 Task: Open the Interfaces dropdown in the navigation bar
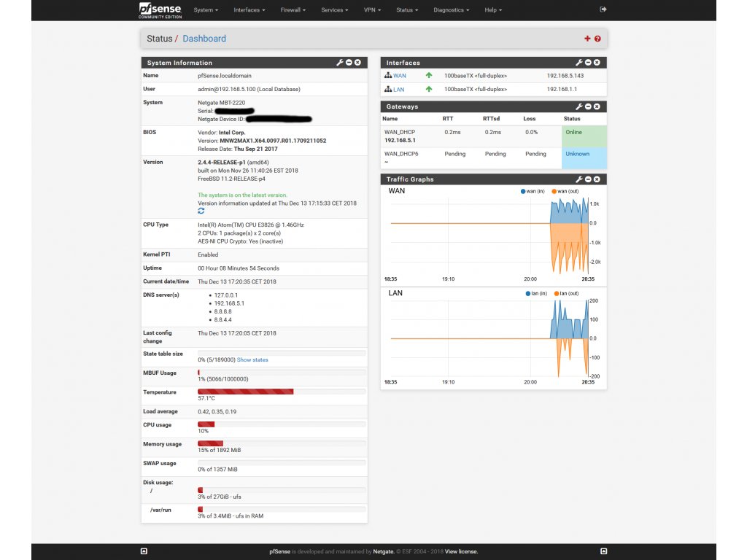249,10
